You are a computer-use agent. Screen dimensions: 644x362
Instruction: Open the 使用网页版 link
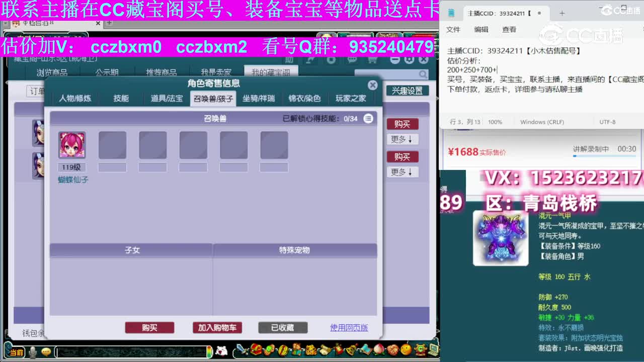349,328
